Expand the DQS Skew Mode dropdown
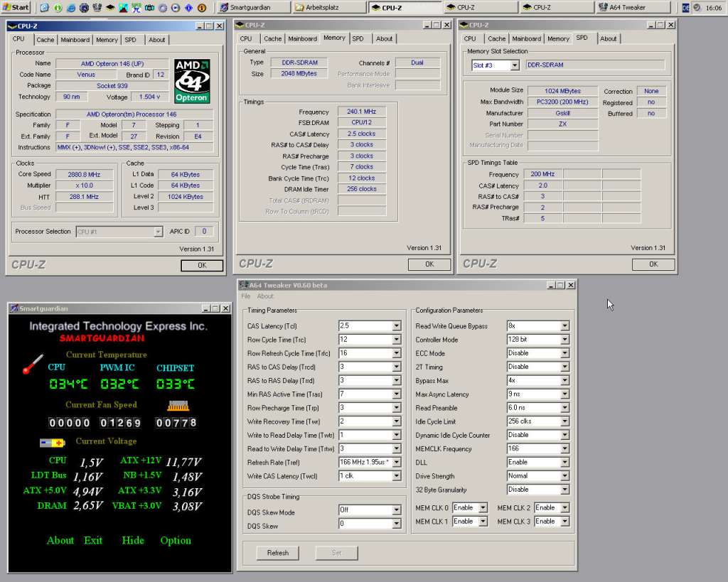The height and width of the screenshot is (582, 728). point(397,510)
